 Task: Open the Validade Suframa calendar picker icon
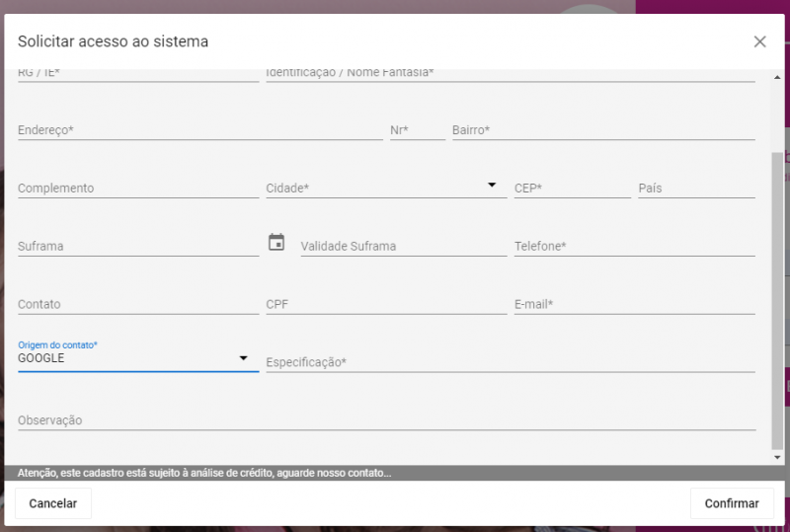[x=276, y=242]
